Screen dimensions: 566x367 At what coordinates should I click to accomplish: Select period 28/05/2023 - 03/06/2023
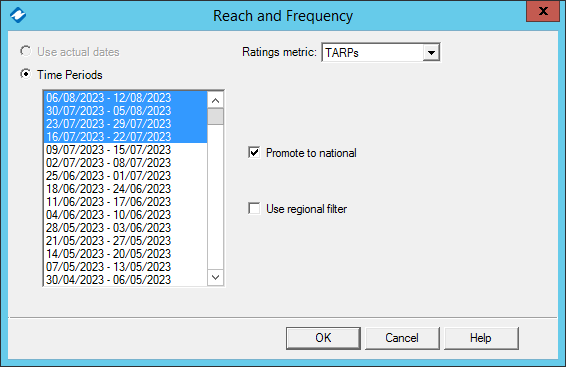click(x=126, y=228)
